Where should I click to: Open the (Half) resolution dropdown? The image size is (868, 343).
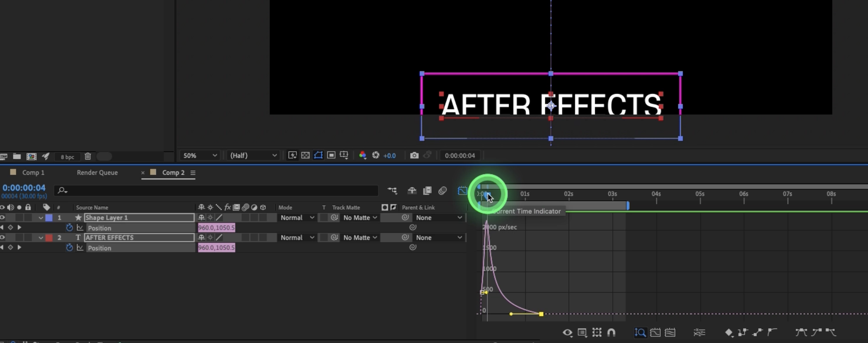pos(253,155)
